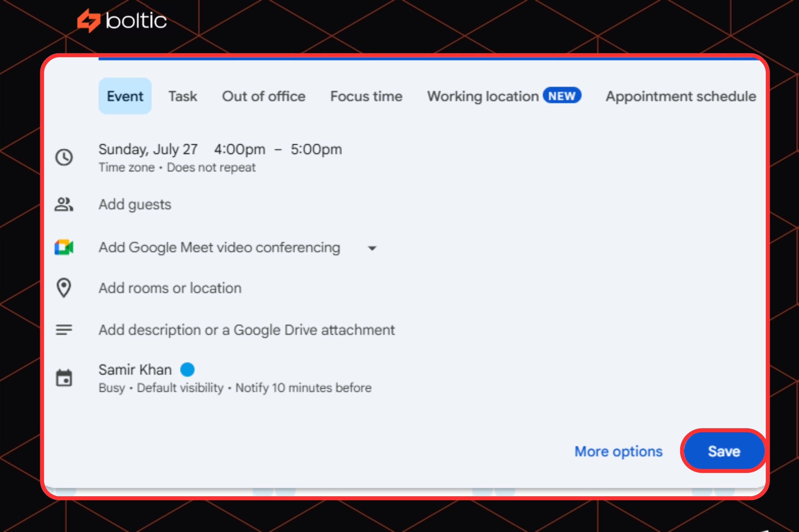Click the blue calendar color dot
The width and height of the screenshot is (799, 532).
point(187,369)
